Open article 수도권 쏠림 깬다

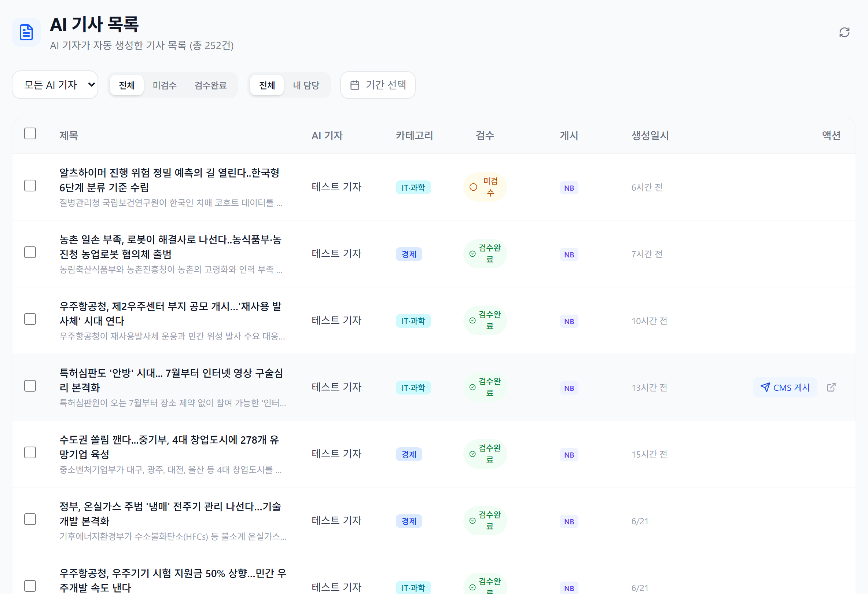[x=169, y=447]
